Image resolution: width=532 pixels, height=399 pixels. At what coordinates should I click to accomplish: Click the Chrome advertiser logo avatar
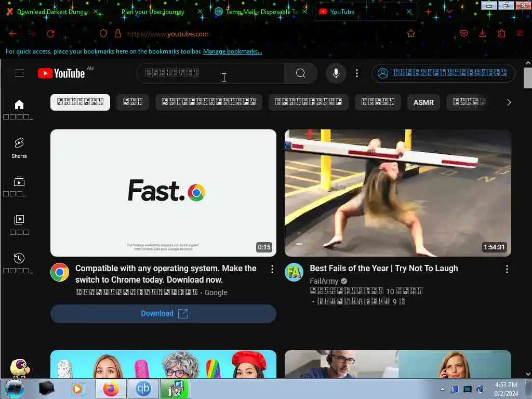click(x=60, y=272)
